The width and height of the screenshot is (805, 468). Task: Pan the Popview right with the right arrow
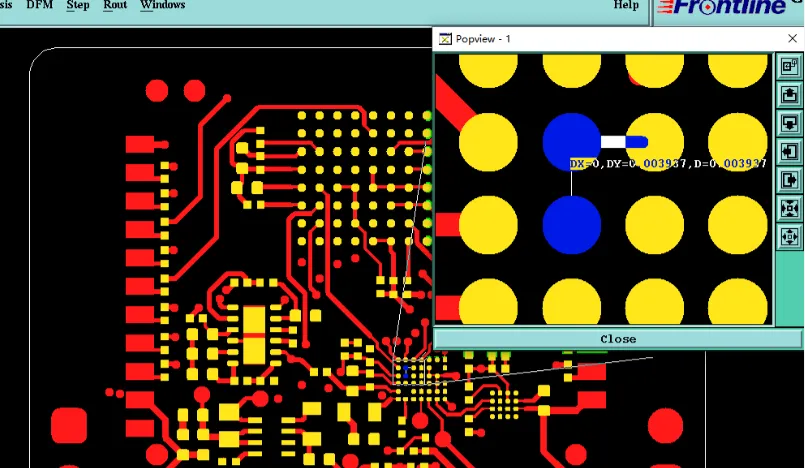coord(789,180)
